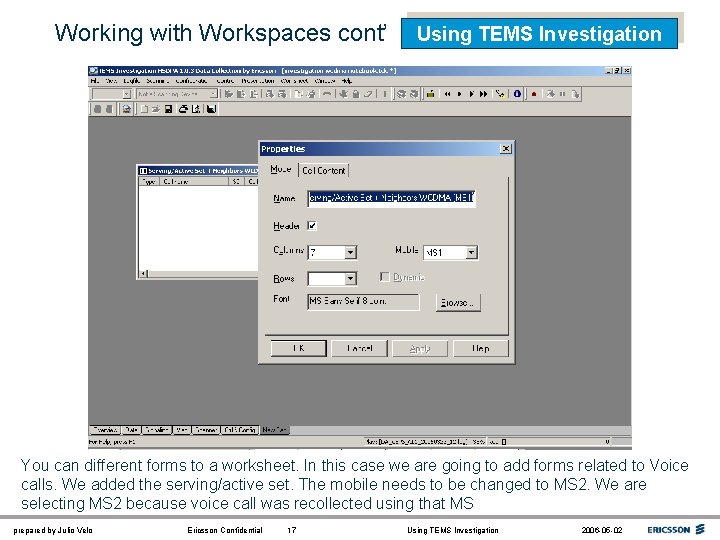Click the Name input field

point(392,198)
